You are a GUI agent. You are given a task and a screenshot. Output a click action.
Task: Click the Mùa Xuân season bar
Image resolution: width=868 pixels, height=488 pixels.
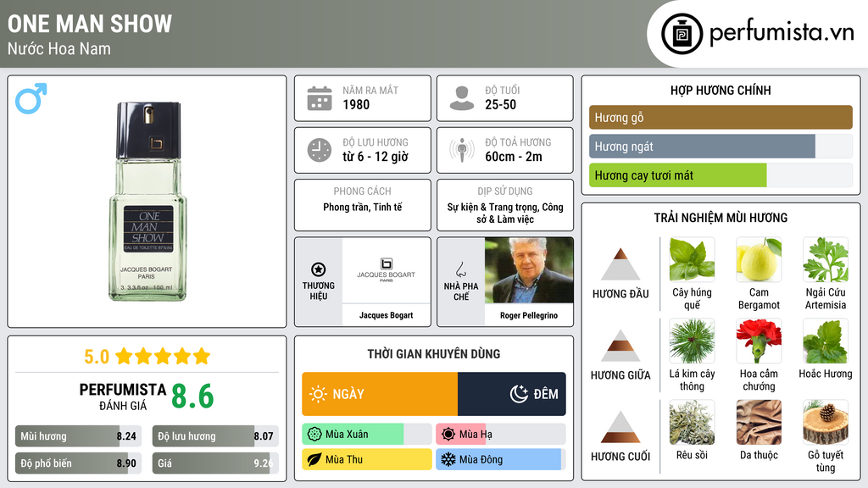[367, 435]
